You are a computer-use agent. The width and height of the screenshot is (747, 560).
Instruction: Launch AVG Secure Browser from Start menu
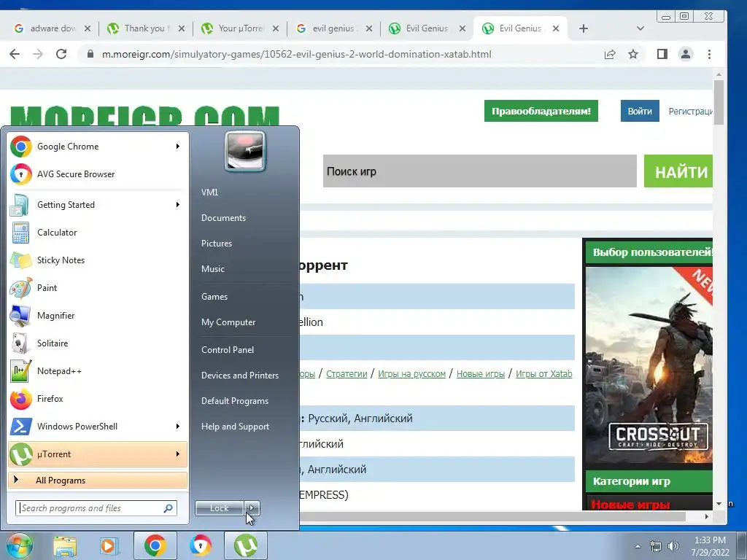point(98,174)
